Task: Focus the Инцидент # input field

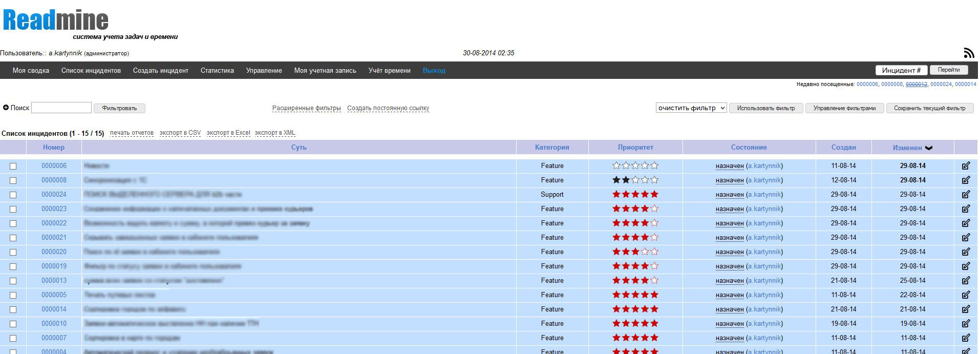Action: point(901,70)
